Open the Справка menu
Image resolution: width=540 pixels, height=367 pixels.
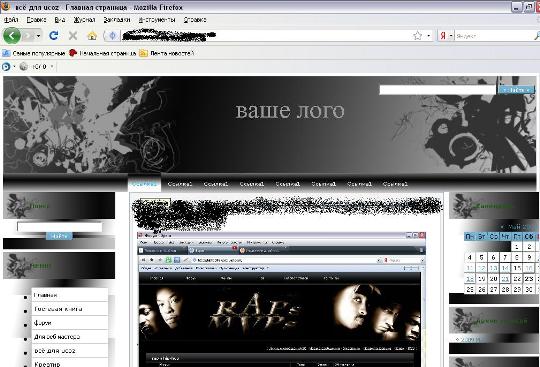coord(195,20)
